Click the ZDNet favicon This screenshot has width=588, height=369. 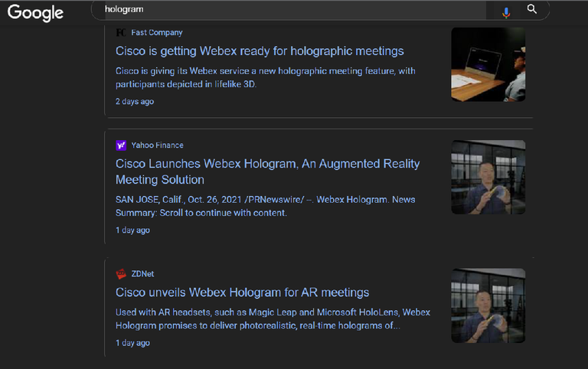point(121,274)
